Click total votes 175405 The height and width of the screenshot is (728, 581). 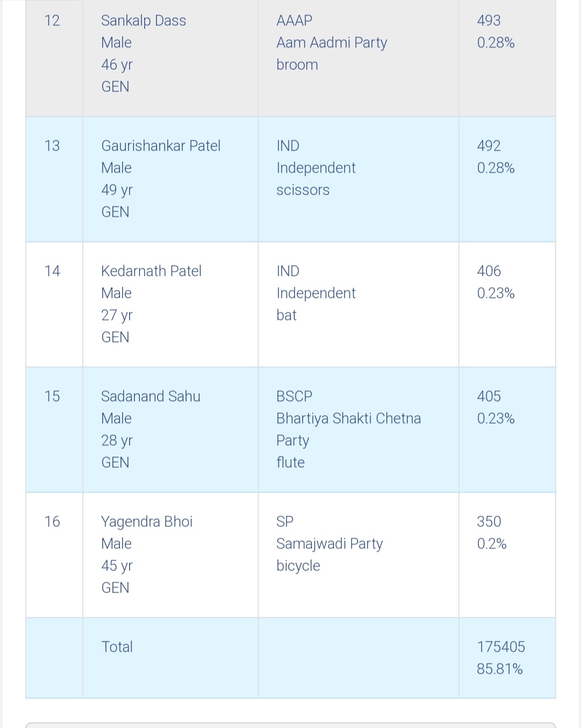[x=501, y=647]
